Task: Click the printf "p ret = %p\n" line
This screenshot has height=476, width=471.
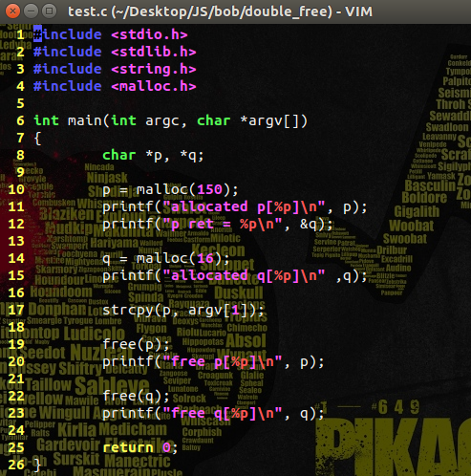Action: tap(218, 225)
